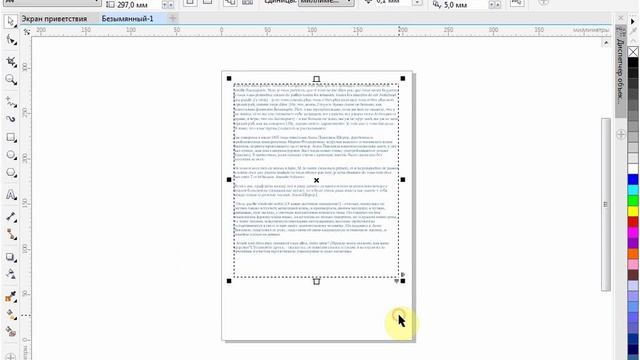Click the center X marker of the selection
The width and height of the screenshot is (640, 360).
(316, 180)
